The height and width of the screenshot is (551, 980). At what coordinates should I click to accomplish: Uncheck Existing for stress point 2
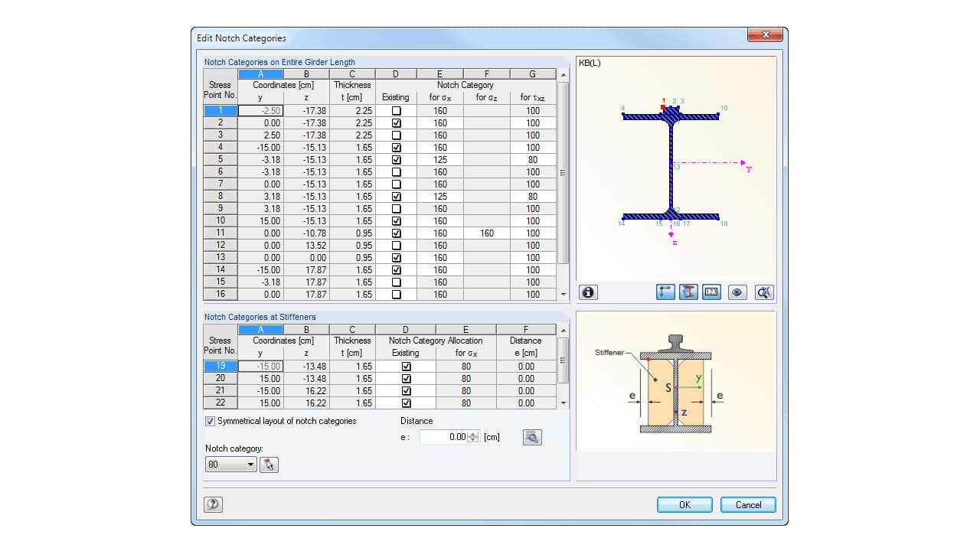tap(396, 122)
